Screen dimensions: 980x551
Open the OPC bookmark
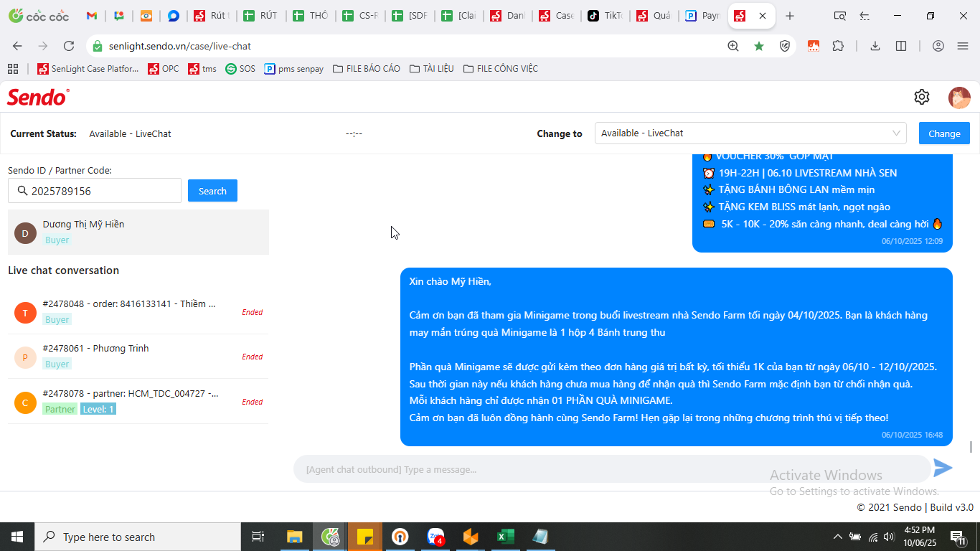164,69
